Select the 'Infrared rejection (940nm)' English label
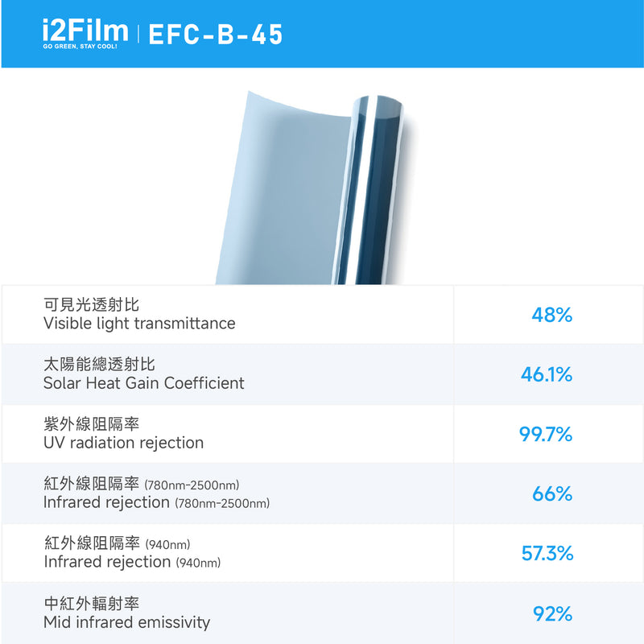This screenshot has height=644, width=644. coord(132,562)
